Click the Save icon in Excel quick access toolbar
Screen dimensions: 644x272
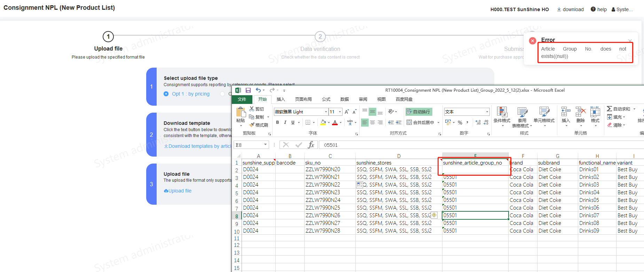click(x=248, y=90)
